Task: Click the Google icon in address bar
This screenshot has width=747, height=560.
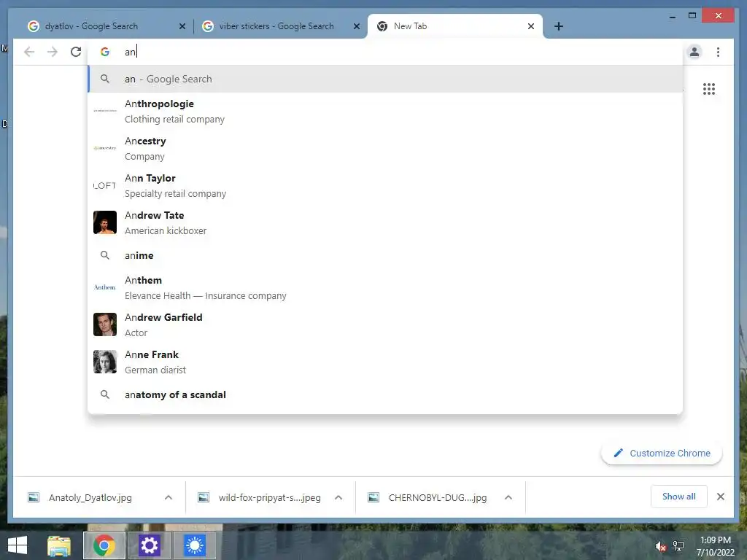Action: point(105,52)
